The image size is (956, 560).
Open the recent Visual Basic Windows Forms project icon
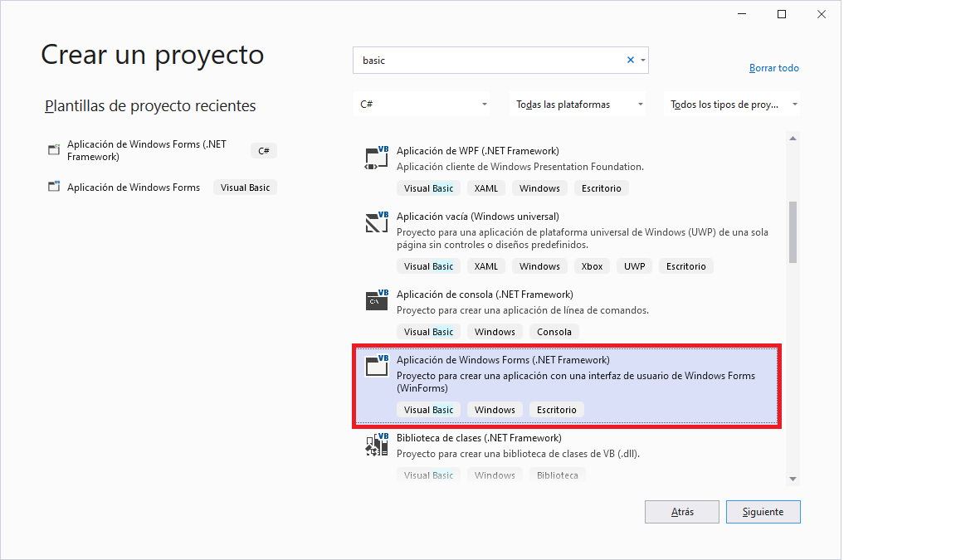coord(52,187)
